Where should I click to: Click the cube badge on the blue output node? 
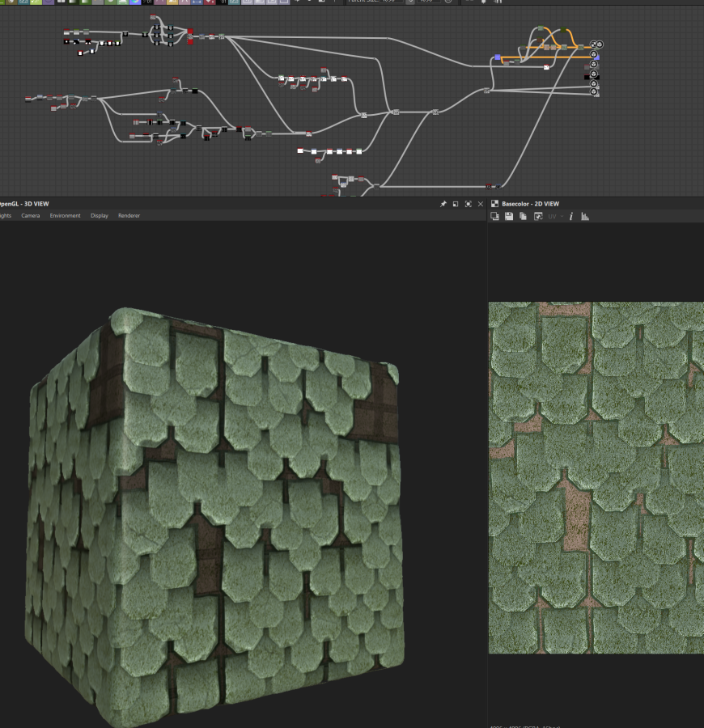pyautogui.click(x=593, y=54)
